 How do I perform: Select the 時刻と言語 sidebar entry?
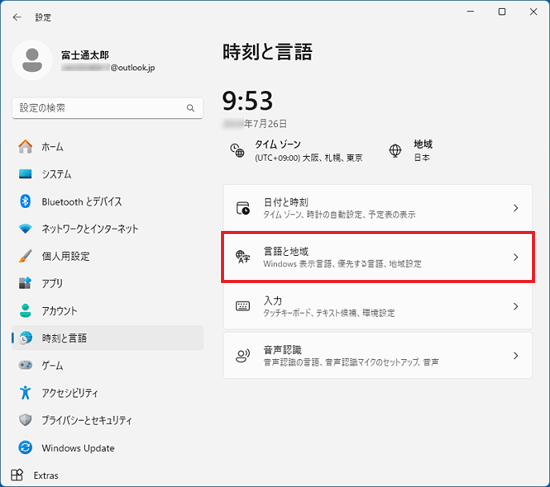pos(108,338)
